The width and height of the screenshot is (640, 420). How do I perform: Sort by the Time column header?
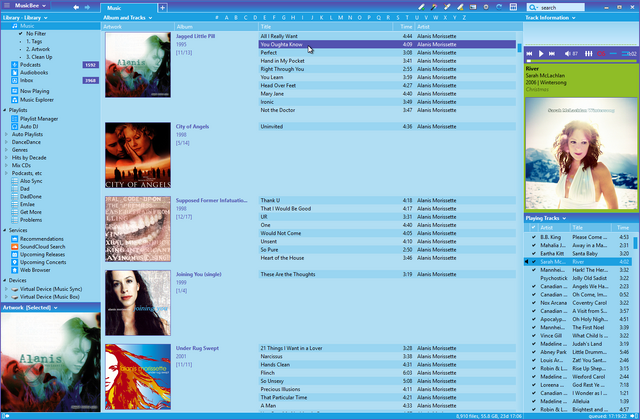(x=406, y=27)
